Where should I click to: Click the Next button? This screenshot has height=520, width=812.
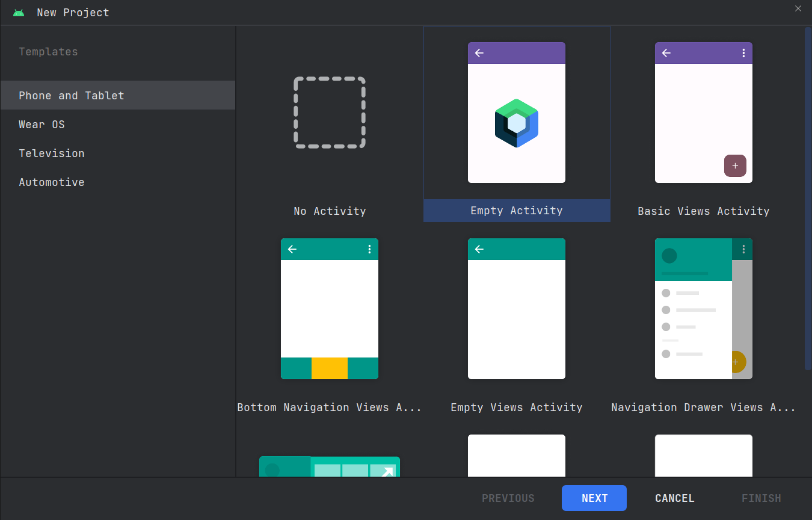(594, 498)
